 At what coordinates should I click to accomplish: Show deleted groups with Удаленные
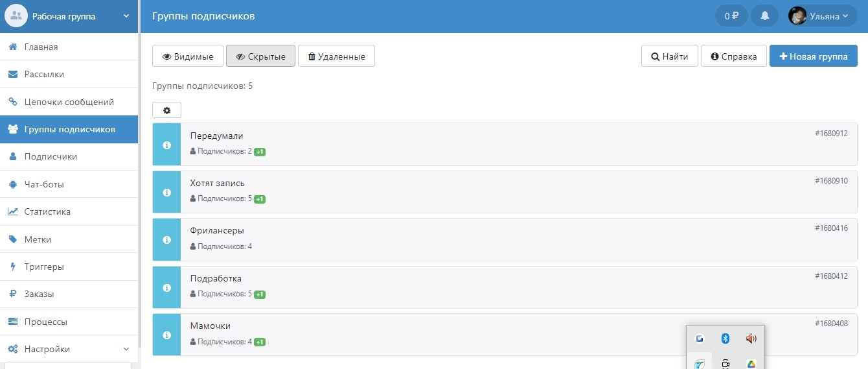[x=336, y=56]
